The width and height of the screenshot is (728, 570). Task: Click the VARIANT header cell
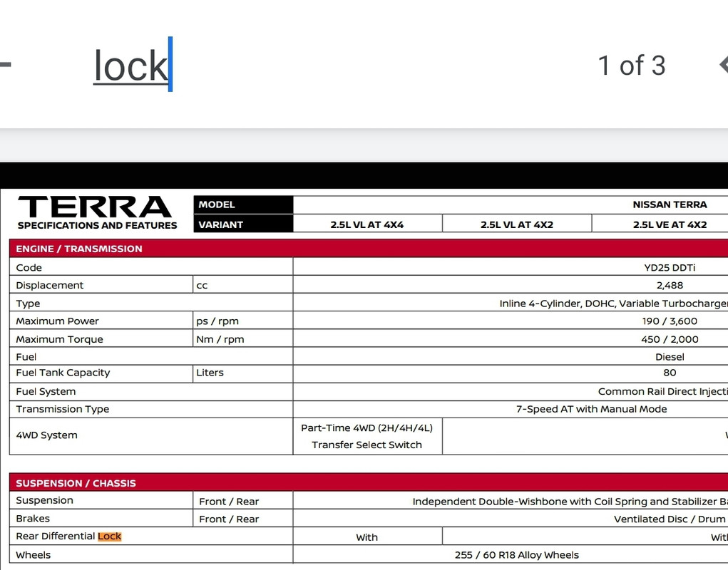tap(243, 224)
